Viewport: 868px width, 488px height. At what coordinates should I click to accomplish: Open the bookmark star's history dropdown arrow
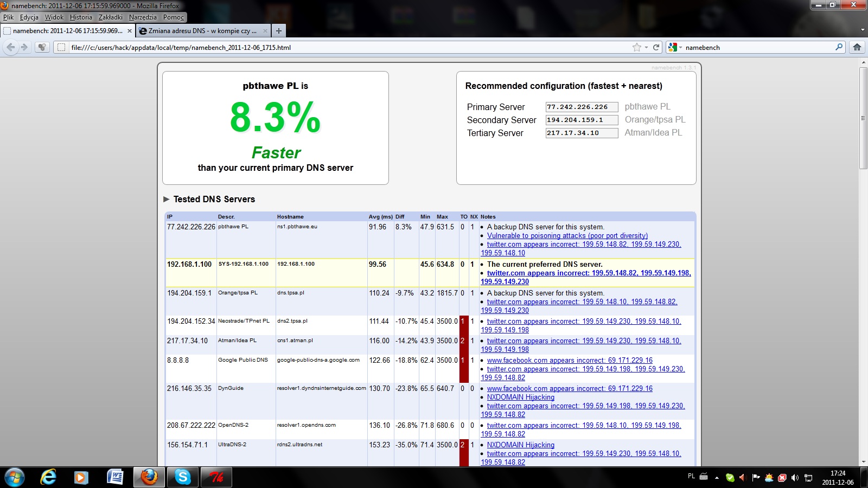646,47
